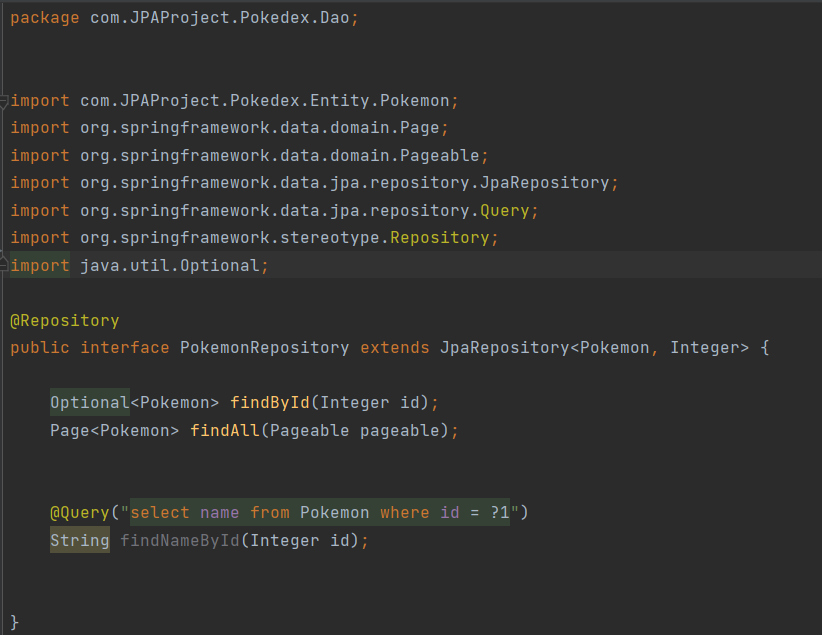
Task: Click 'where' in the query string
Action: 405,513
